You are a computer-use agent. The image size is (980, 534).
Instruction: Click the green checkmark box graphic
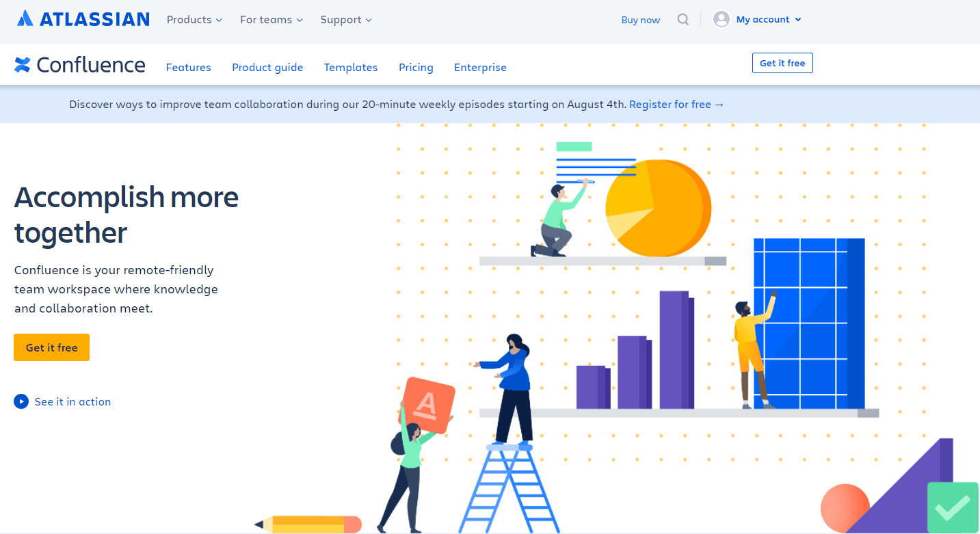(953, 507)
